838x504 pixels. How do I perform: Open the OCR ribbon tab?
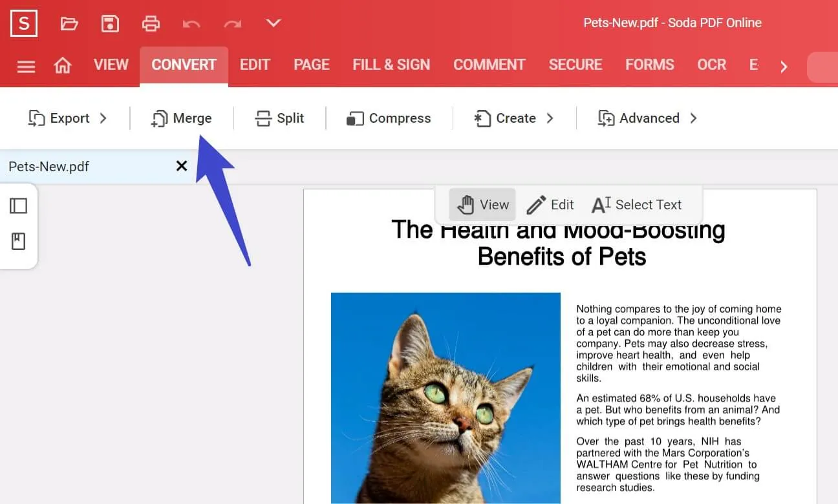(711, 65)
